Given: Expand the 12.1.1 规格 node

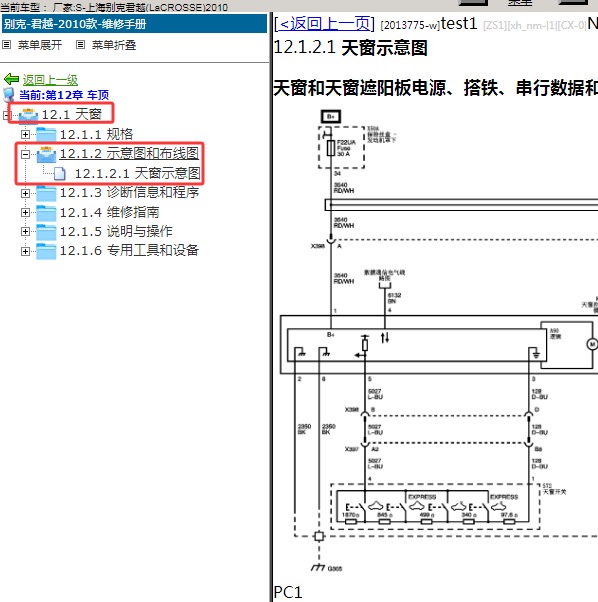Looking at the screenshot, I should (x=25, y=134).
